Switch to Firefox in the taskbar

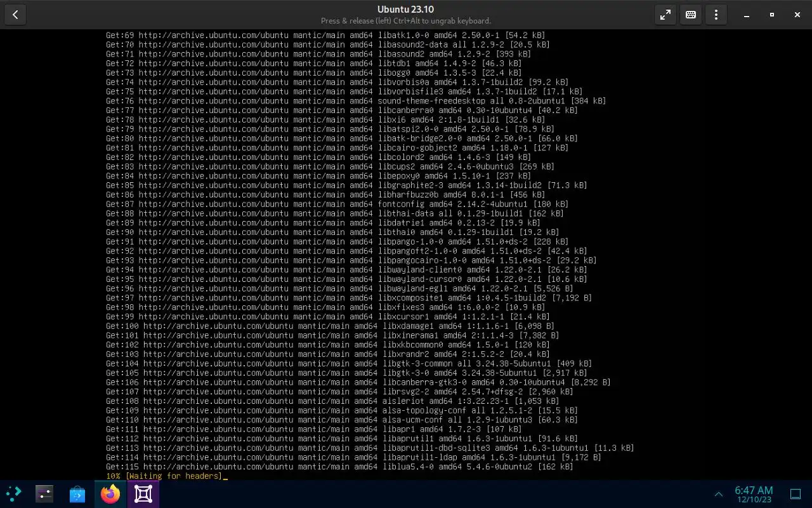[x=110, y=494]
